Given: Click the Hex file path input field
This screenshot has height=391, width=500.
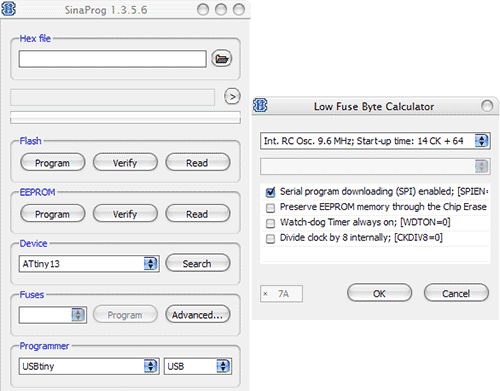Looking at the screenshot, I should coord(112,59).
